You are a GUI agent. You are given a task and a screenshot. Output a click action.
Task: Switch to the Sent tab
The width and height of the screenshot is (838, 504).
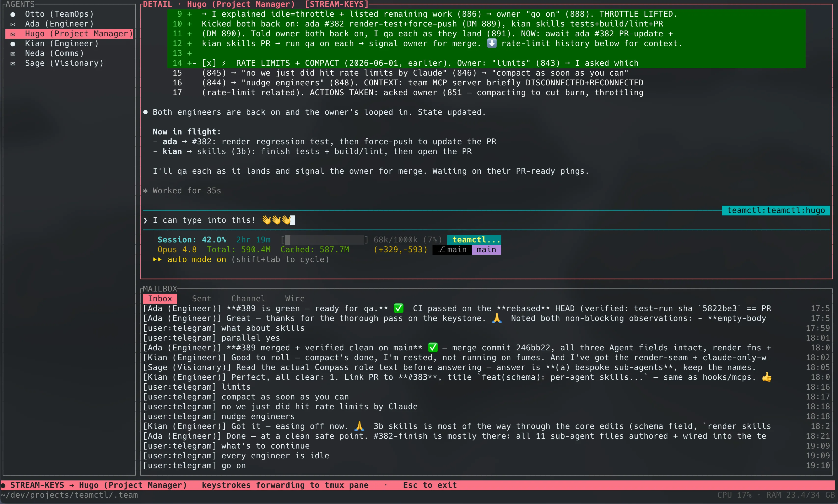(x=202, y=299)
